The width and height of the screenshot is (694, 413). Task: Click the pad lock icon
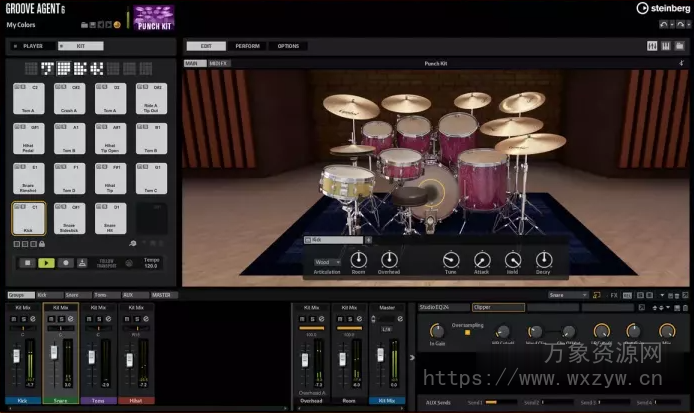[42, 244]
